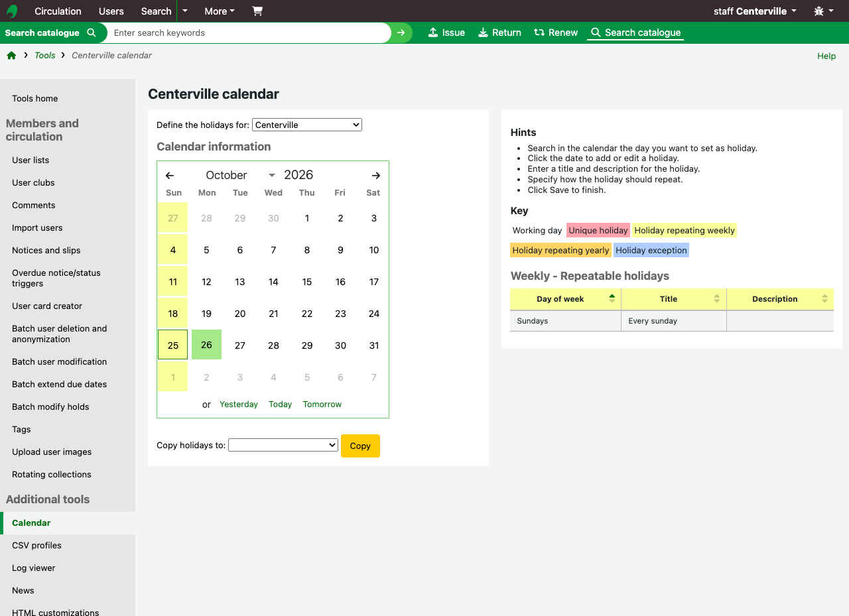Advance to next month in calendar
This screenshot has width=849, height=616.
[376, 176]
